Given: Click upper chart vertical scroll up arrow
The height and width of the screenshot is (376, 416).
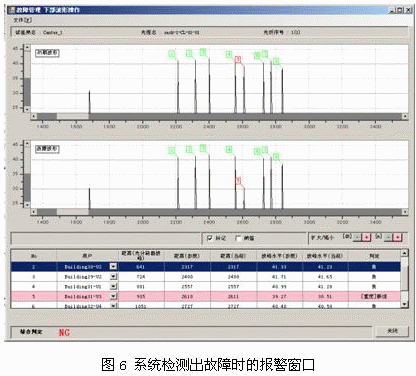Looking at the screenshot, I should [27, 48].
